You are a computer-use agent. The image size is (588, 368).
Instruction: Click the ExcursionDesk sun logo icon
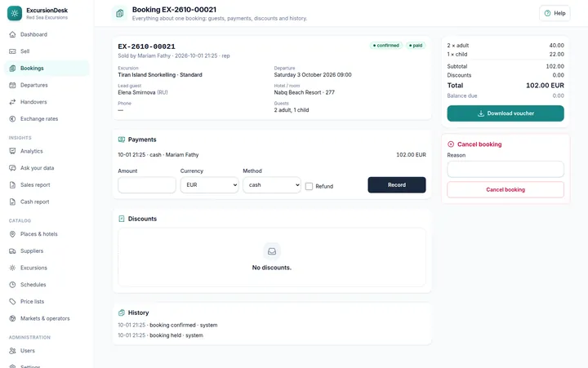click(14, 13)
